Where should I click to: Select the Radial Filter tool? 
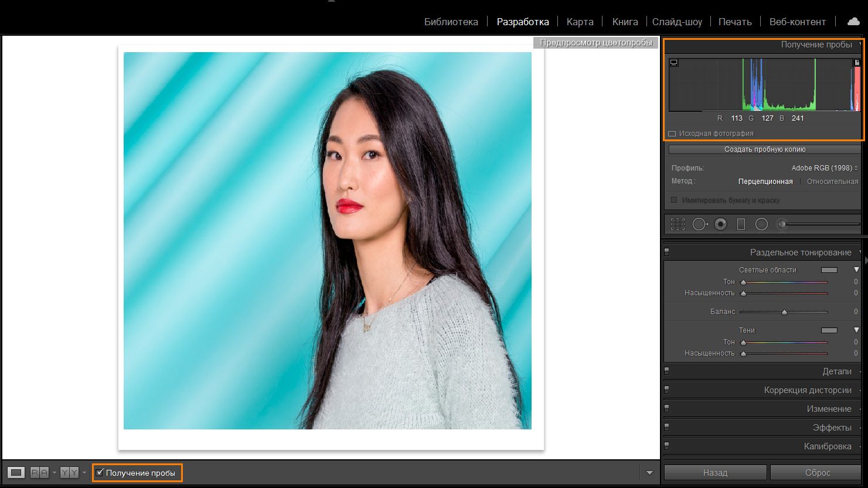[x=762, y=224]
